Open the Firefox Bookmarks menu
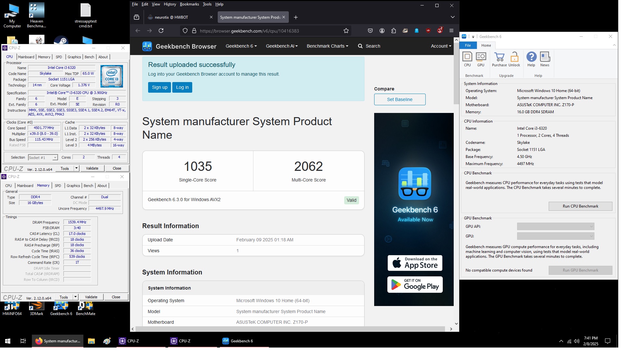644x362 pixels. [x=189, y=4]
